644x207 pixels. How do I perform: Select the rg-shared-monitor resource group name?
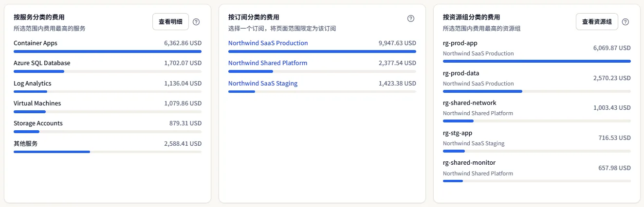469,163
